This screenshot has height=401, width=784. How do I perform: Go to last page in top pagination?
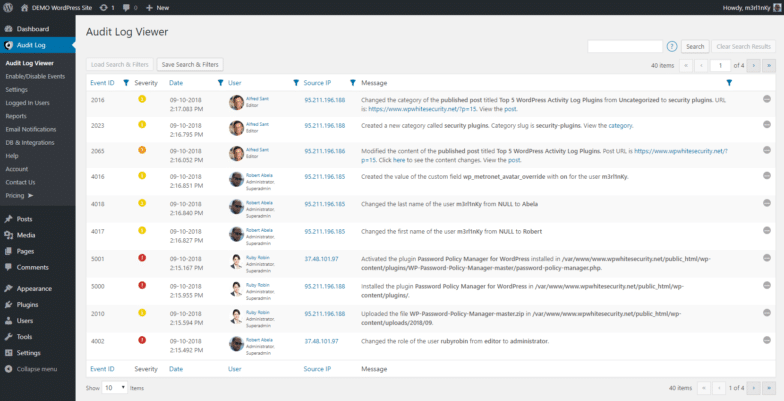[768, 66]
